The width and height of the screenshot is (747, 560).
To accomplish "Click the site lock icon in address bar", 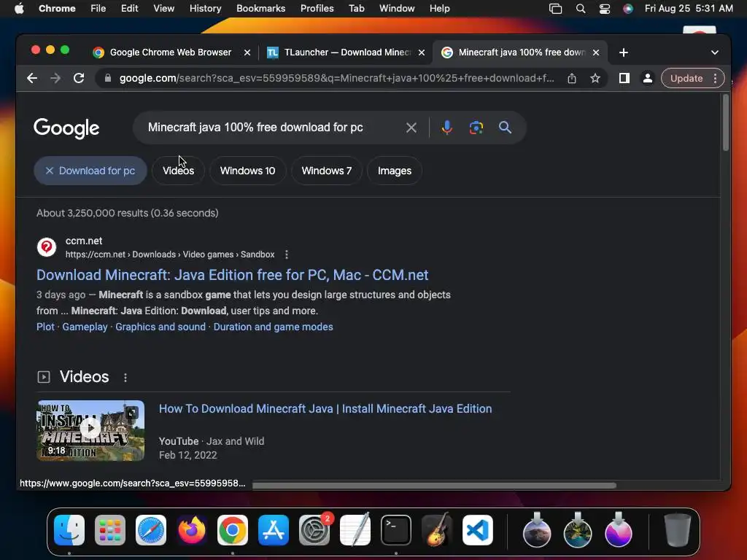I will point(108,78).
